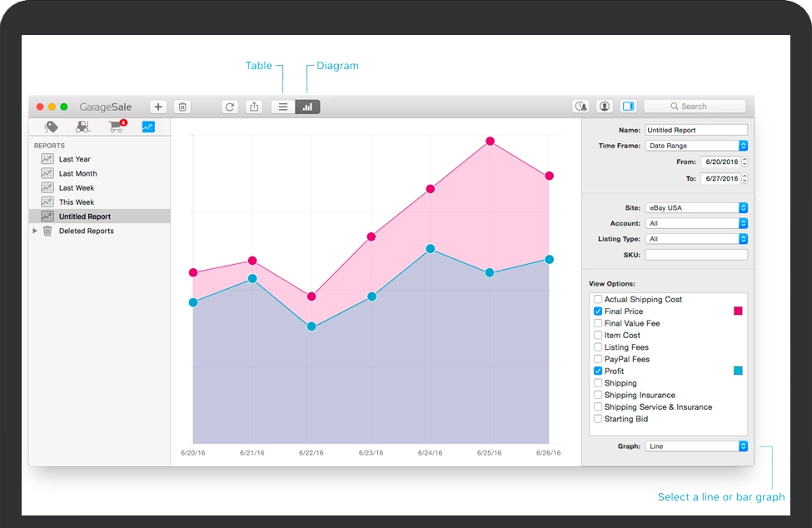Open the pink Final Price color swatch

pos(737,311)
